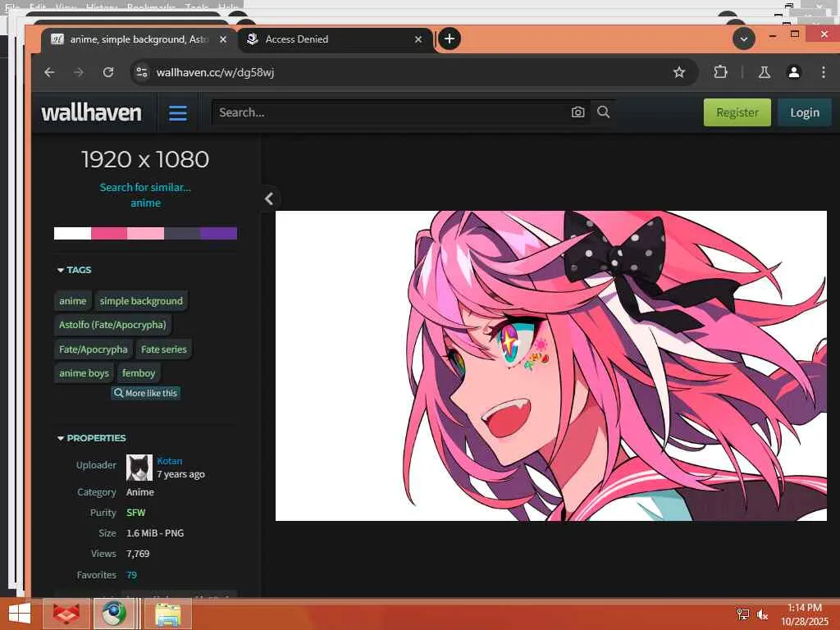Image resolution: width=840 pixels, height=630 pixels.
Task: Click the SFW purity value
Action: click(x=135, y=513)
